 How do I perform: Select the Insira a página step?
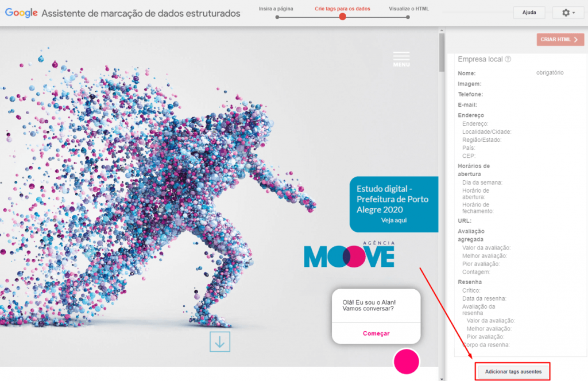click(x=276, y=9)
